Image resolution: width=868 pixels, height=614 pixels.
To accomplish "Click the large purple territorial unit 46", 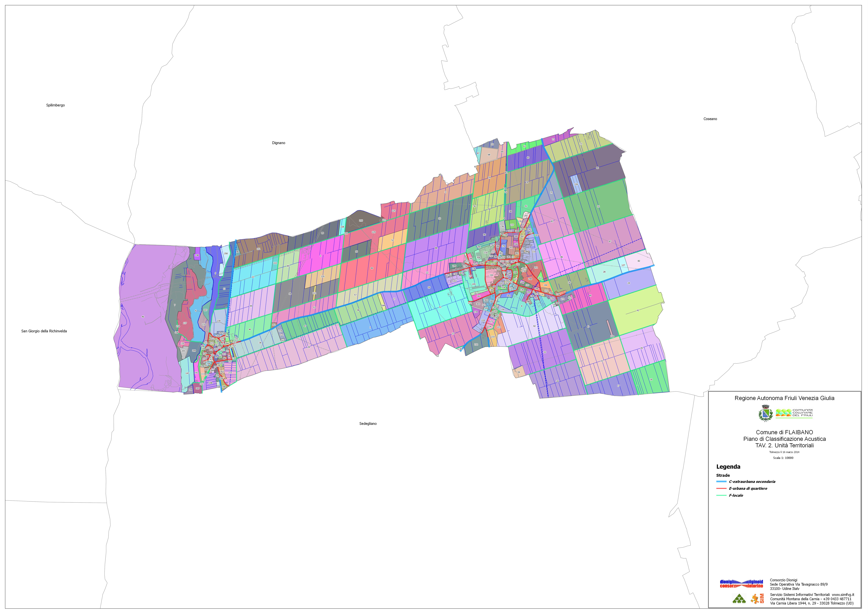I will 143,317.
